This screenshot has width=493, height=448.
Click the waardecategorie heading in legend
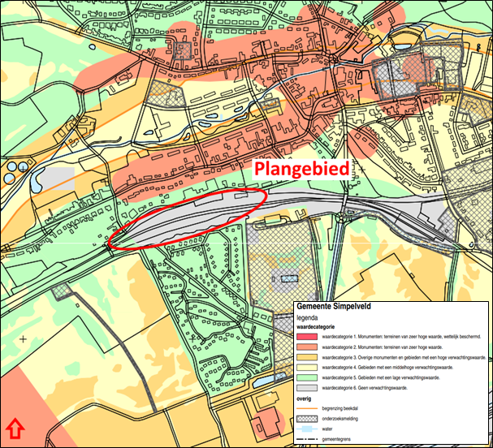[x=321, y=327]
